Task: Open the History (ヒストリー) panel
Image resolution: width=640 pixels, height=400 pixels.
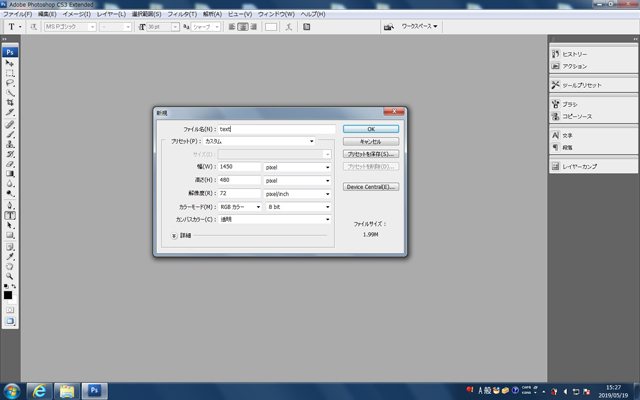Action: click(575, 52)
